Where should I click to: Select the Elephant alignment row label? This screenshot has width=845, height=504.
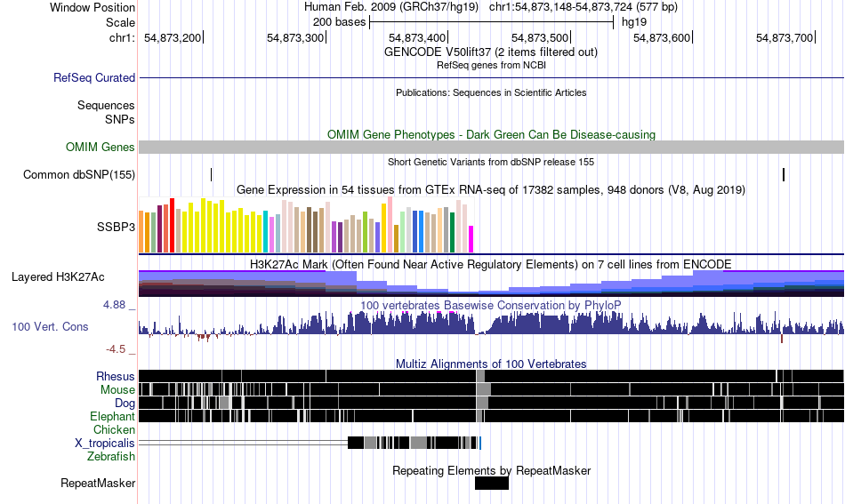(x=112, y=416)
